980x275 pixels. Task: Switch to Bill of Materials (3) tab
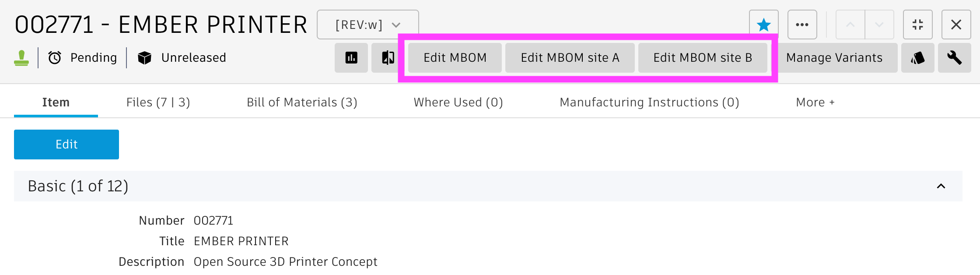tap(302, 102)
